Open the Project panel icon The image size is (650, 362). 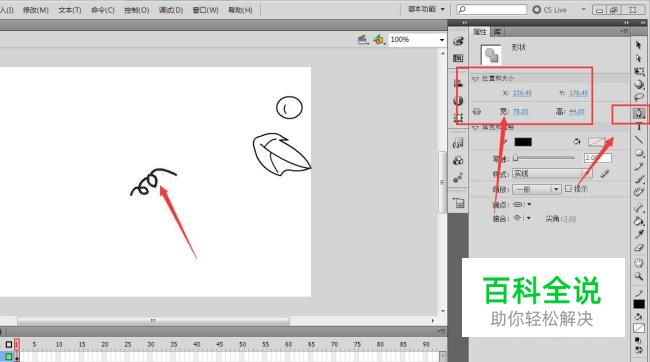click(x=458, y=203)
